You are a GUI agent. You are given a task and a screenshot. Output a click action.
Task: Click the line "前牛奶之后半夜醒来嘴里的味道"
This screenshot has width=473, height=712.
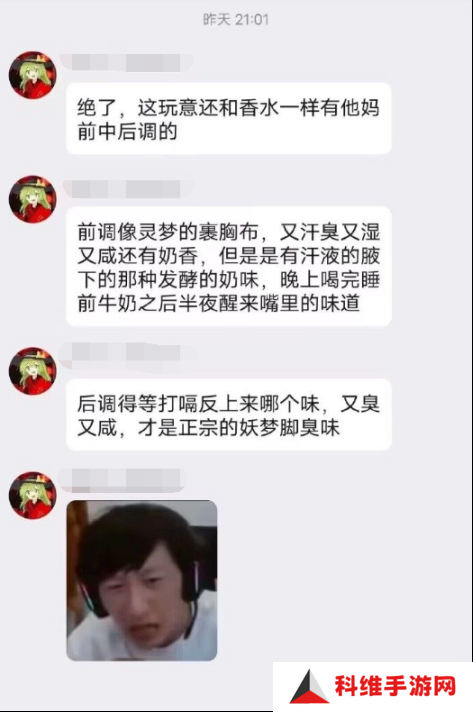[x=218, y=304]
